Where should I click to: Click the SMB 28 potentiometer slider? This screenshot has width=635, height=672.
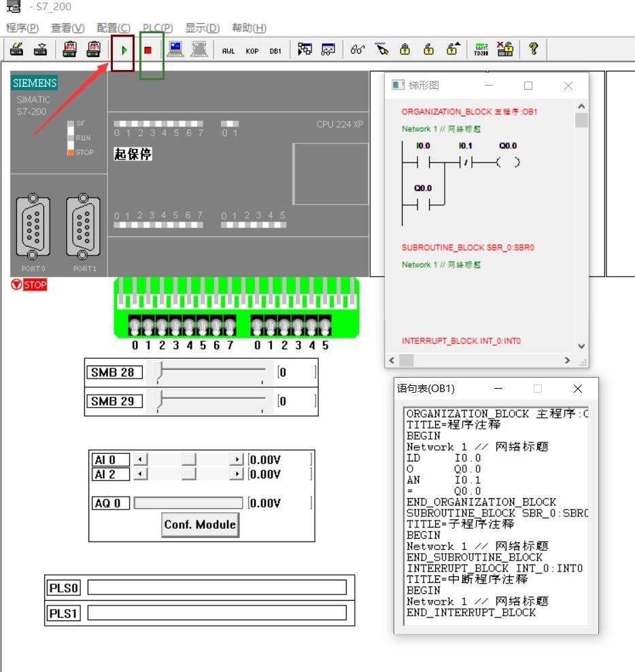tap(159, 372)
